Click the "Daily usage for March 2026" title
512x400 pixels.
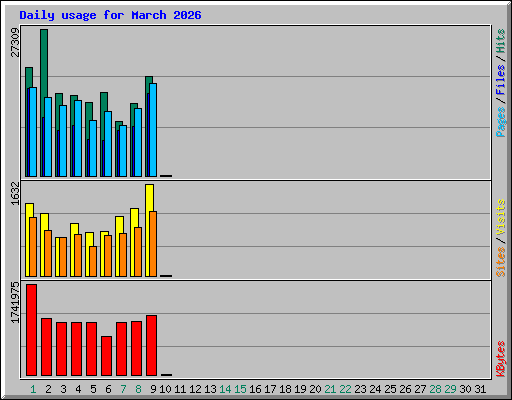110,15
